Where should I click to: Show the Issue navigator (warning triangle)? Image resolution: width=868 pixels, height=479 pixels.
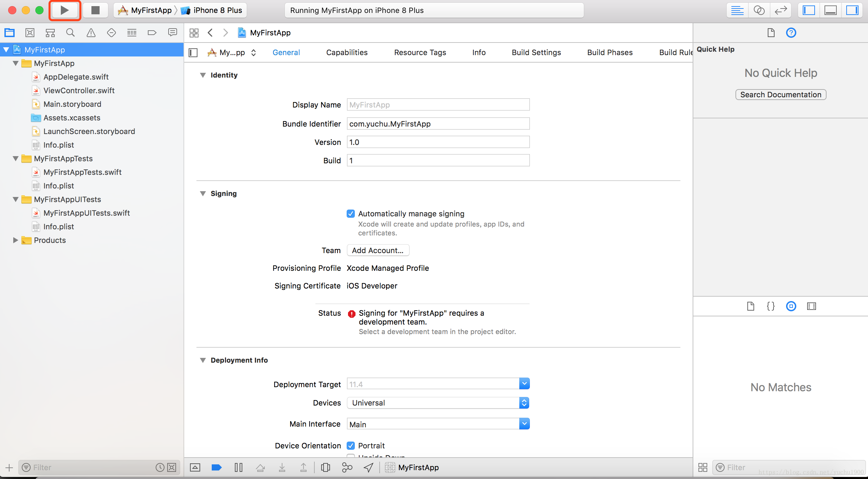91,33
